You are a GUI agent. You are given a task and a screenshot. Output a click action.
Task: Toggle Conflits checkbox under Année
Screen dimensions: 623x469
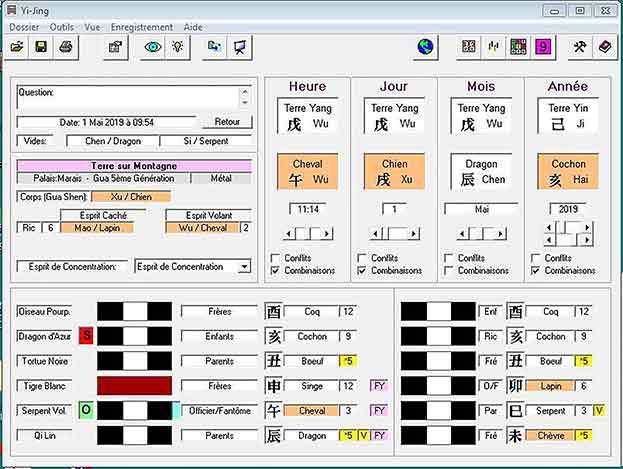535,258
